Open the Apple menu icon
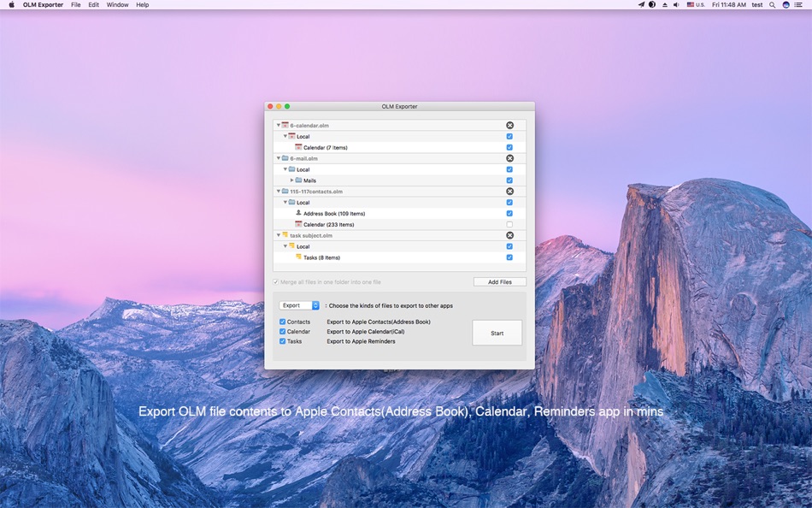This screenshot has height=508, width=812. click(x=11, y=4)
